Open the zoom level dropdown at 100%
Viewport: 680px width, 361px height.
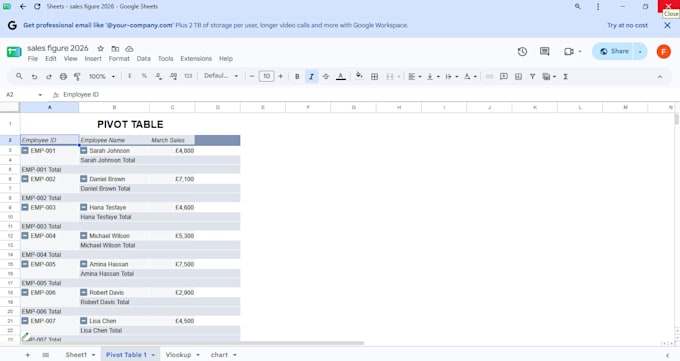(102, 76)
